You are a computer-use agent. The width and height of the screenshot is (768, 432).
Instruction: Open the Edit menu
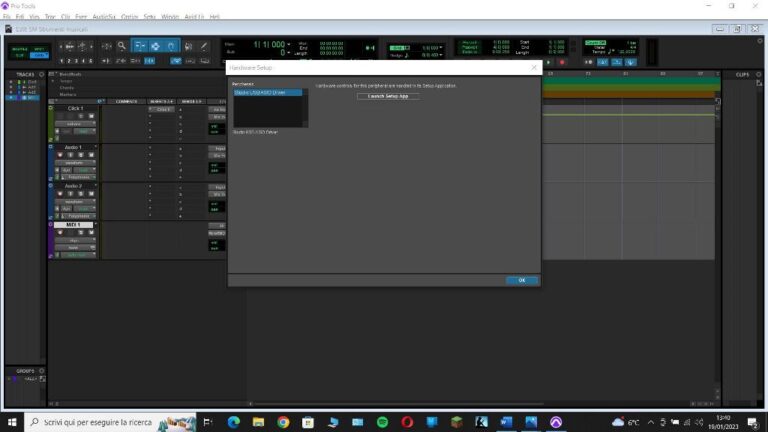coord(20,17)
